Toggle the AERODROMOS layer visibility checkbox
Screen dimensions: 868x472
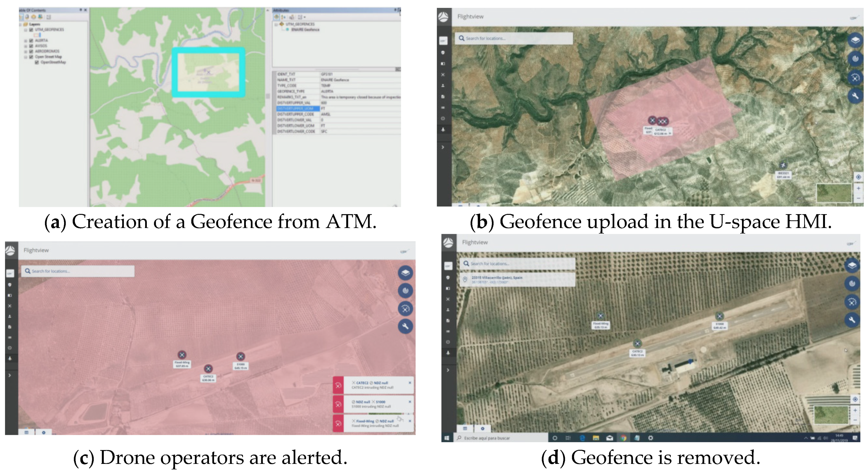31,51
